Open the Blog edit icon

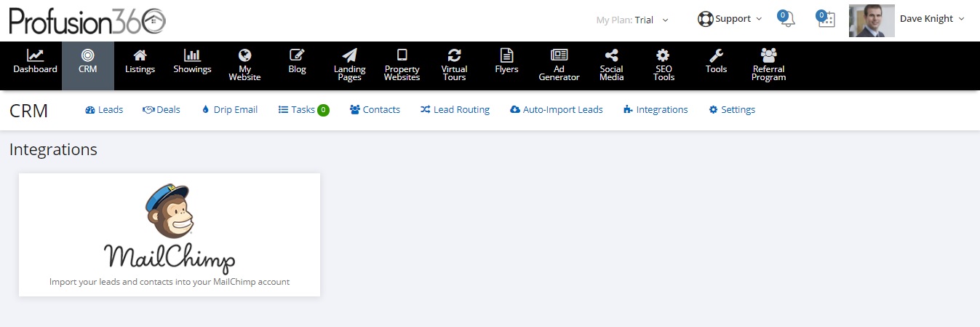297,55
